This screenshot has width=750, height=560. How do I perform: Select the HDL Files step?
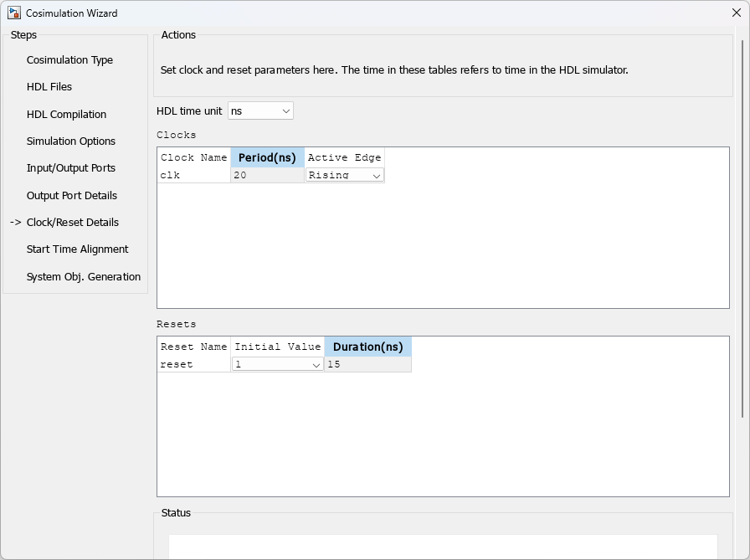(x=49, y=87)
